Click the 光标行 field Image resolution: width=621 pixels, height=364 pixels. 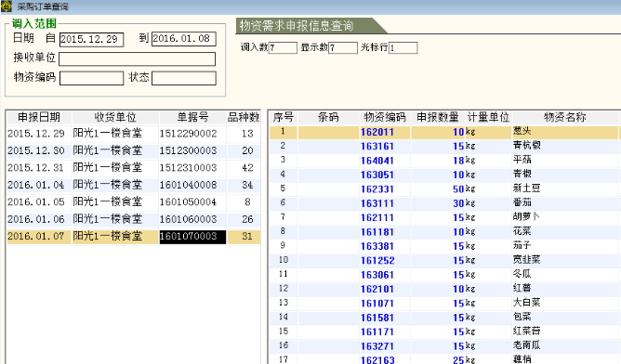[403, 48]
